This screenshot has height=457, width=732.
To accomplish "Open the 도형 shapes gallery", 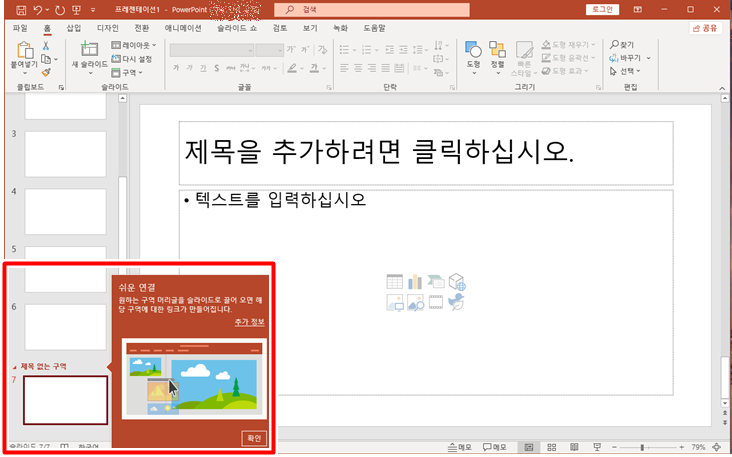I will click(x=473, y=58).
